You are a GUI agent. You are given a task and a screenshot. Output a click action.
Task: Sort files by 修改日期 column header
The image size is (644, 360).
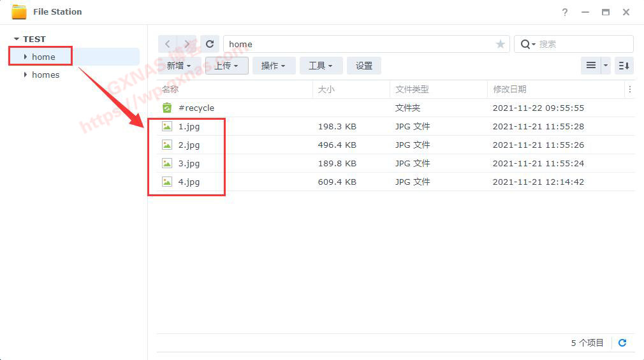coord(509,89)
